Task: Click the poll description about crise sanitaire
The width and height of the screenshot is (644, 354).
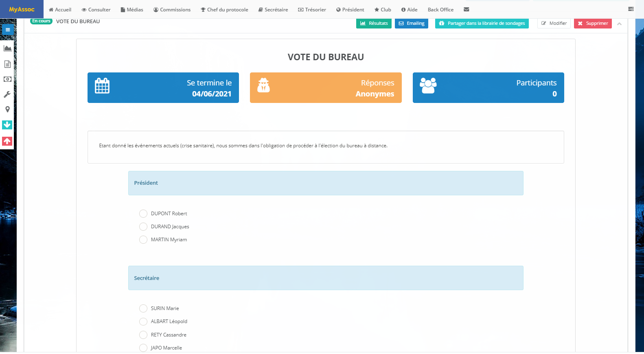Action: [x=243, y=146]
